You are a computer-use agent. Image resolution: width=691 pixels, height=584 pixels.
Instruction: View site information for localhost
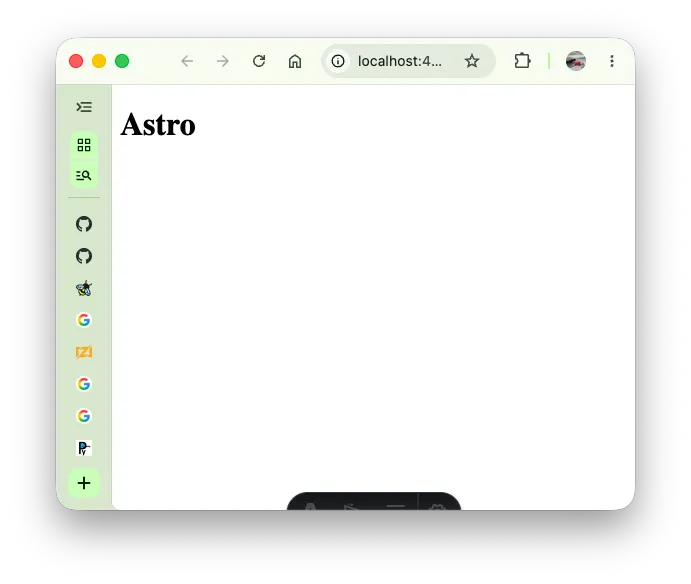(x=338, y=61)
